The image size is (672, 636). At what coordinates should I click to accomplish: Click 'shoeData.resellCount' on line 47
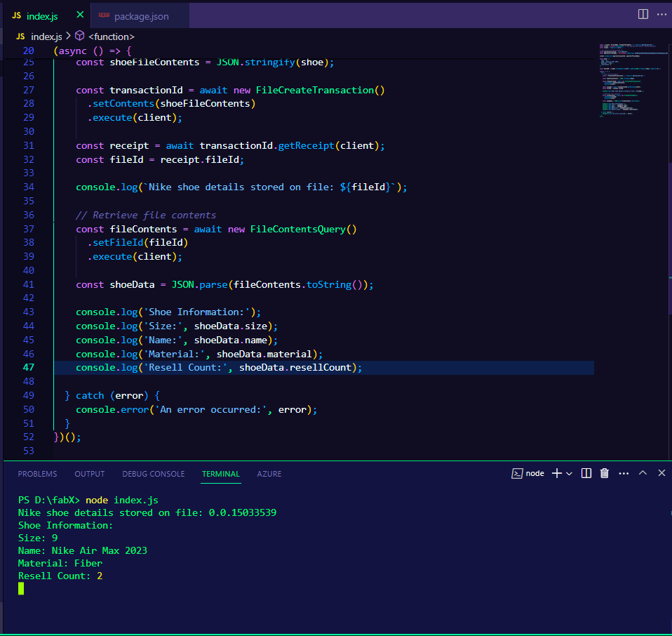tap(295, 368)
